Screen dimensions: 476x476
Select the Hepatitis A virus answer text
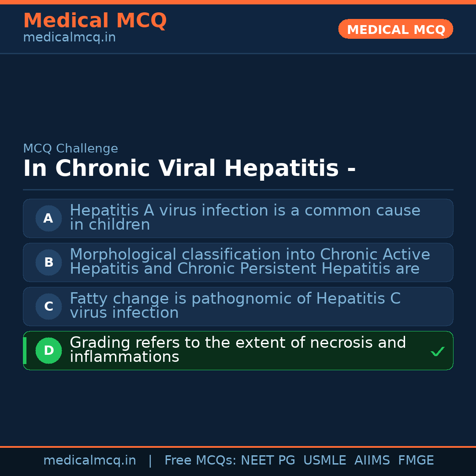245,218
